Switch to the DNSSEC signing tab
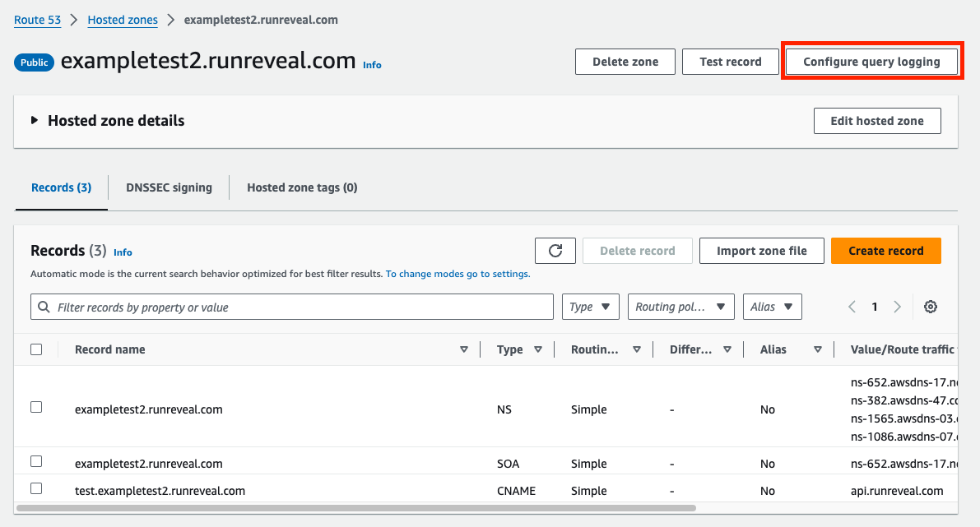Image resolution: width=980 pixels, height=527 pixels. tap(169, 187)
